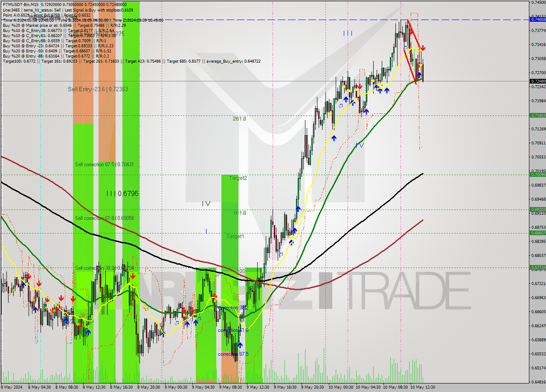Click the 0.6660 price axis value
546x392 pixels.
[x=538, y=311]
